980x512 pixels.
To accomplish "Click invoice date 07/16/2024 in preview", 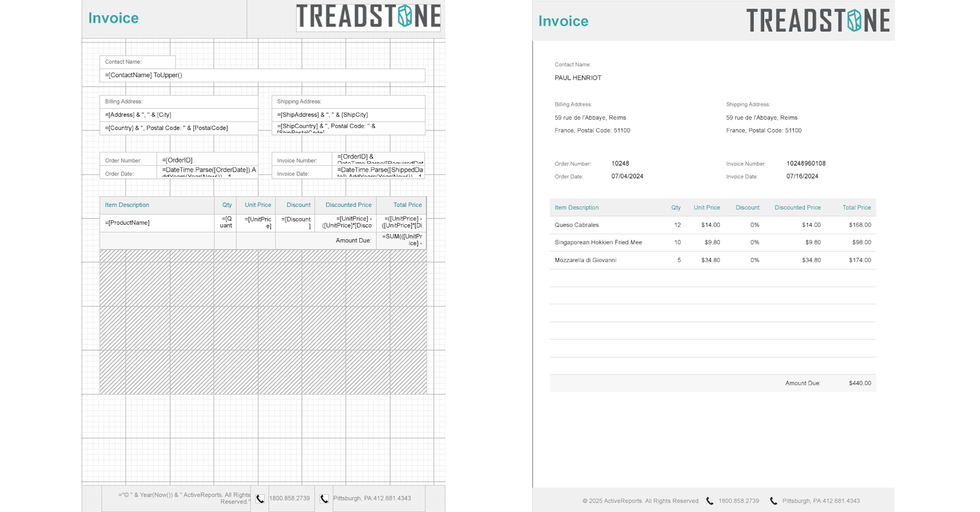I will (802, 176).
